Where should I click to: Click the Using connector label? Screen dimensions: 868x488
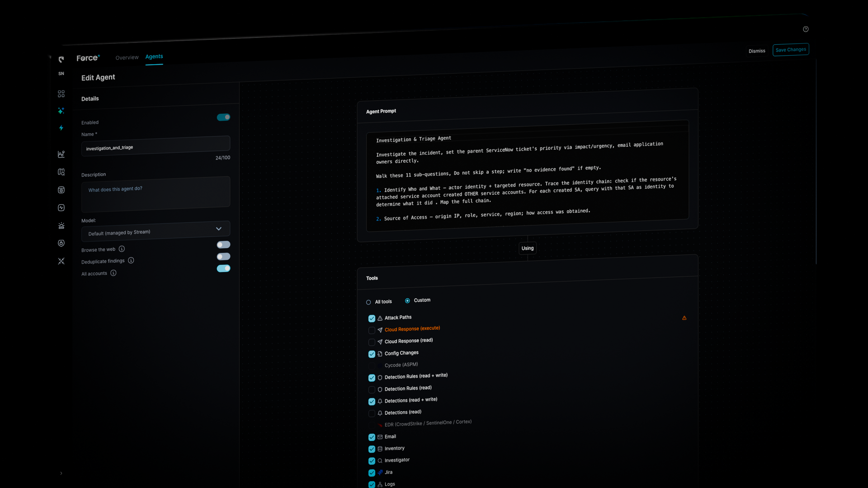pos(528,248)
